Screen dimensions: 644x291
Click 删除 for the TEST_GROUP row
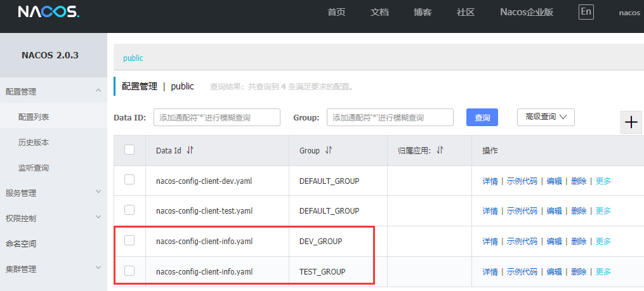[x=579, y=272]
